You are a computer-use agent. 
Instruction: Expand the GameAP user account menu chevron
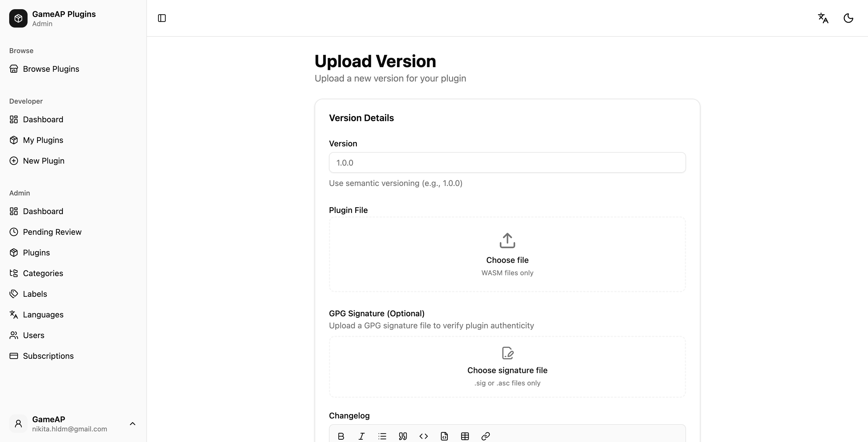(x=132, y=424)
